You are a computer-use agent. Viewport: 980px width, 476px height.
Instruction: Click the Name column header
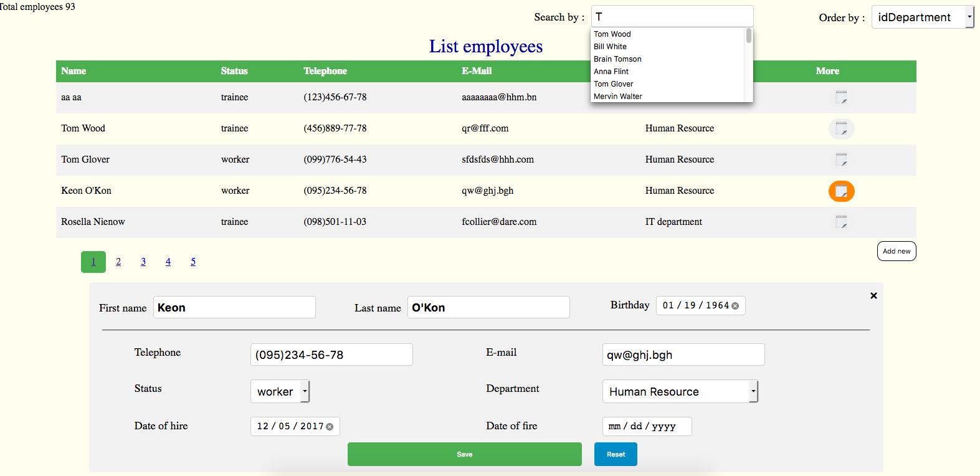74,71
